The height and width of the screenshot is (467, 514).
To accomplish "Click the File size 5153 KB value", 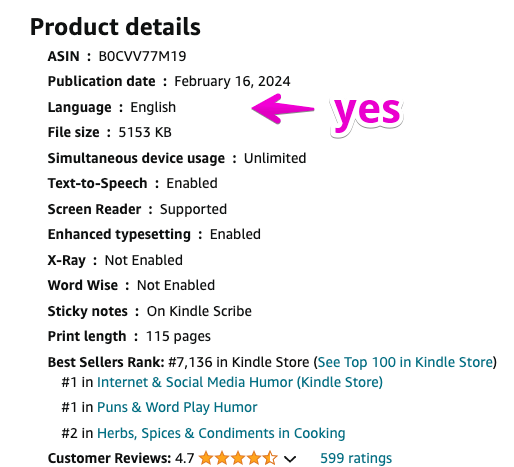I will point(145,132).
